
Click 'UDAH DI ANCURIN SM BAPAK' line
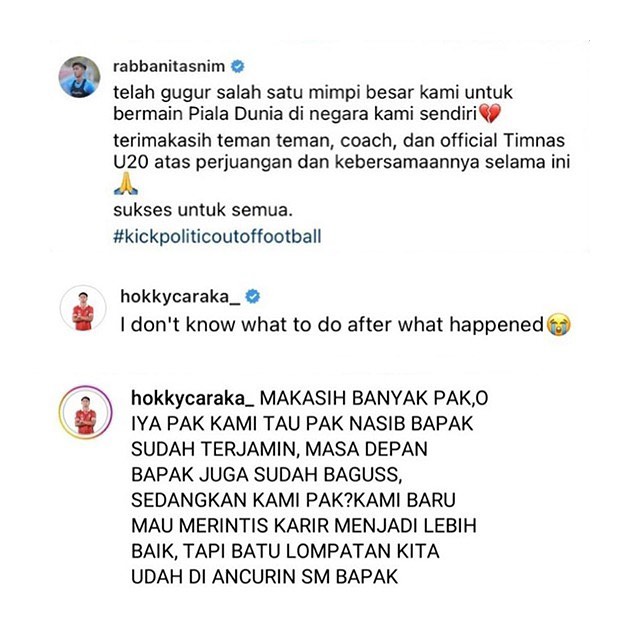tap(264, 577)
